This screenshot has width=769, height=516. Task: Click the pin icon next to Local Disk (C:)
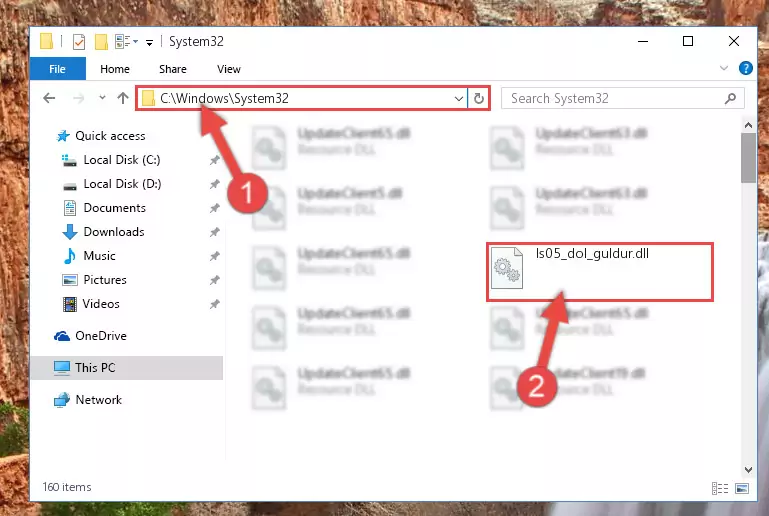pyautogui.click(x=214, y=160)
